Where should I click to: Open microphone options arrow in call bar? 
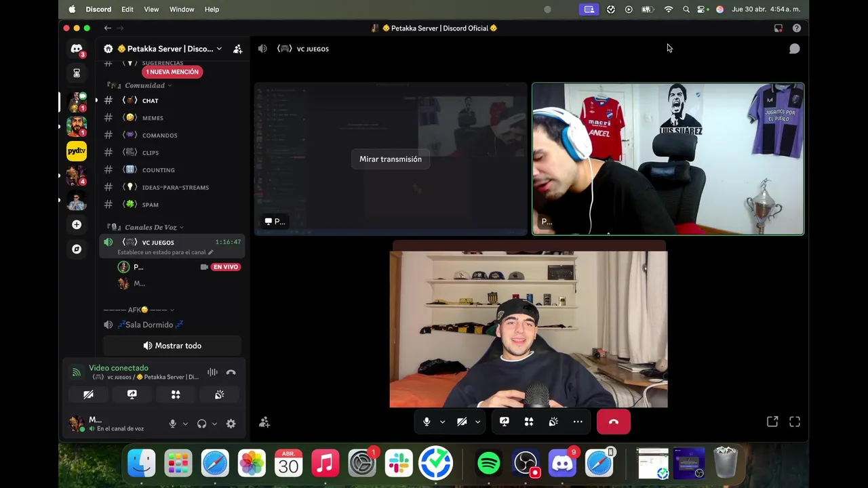442,422
